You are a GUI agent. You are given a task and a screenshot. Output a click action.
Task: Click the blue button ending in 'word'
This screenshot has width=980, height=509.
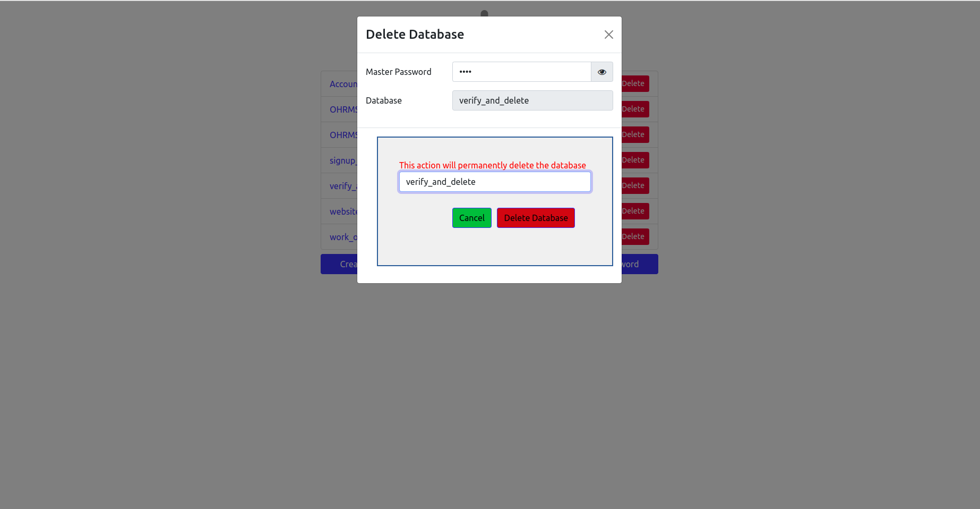click(x=640, y=264)
